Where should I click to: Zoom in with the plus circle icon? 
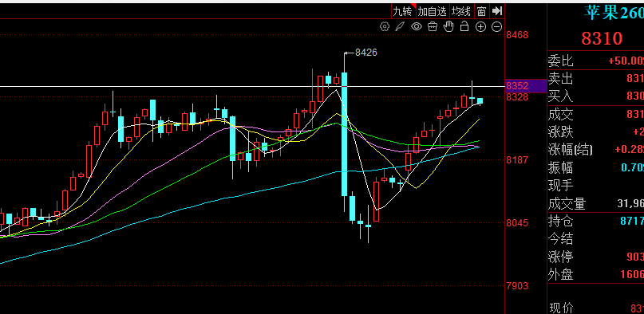(x=480, y=26)
